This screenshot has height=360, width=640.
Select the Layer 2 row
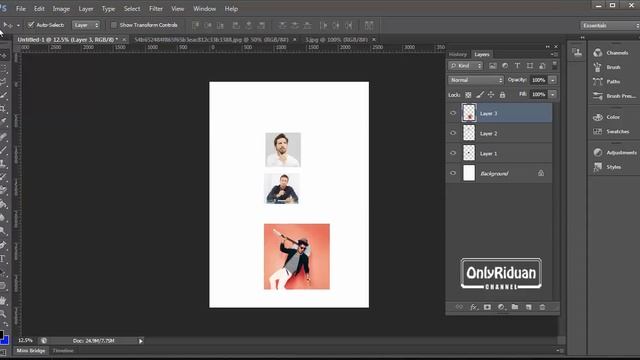[x=500, y=133]
